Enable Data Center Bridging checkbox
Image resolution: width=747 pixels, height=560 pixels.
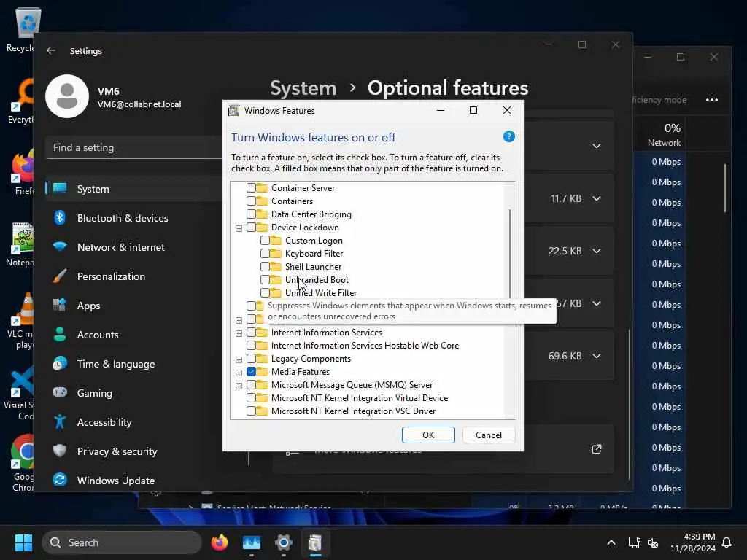[251, 214]
